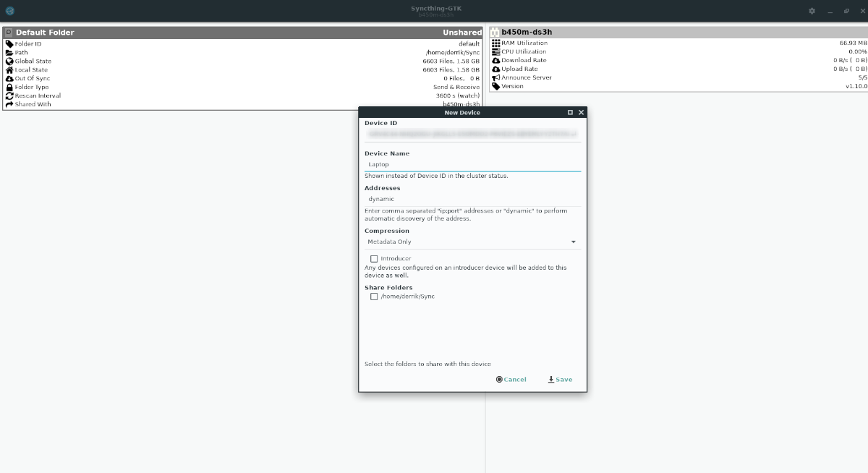
Task: Collapse the Default Folder header
Action: (x=242, y=33)
